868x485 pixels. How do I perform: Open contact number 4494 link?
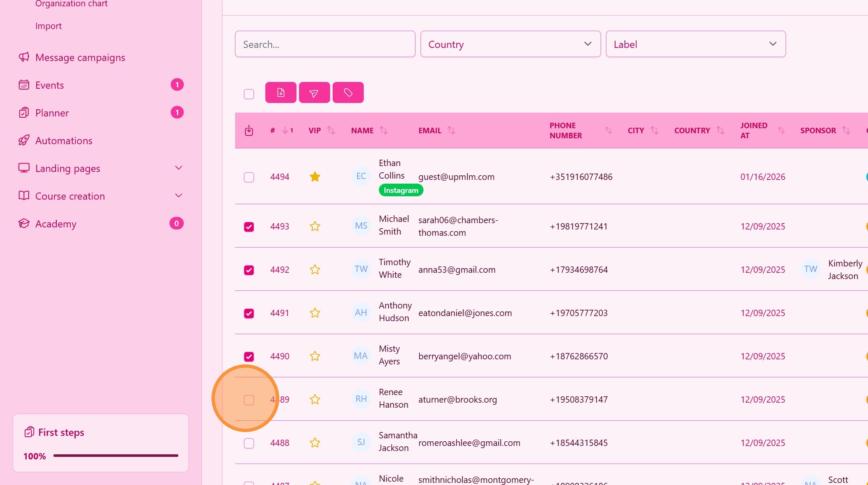click(x=280, y=177)
